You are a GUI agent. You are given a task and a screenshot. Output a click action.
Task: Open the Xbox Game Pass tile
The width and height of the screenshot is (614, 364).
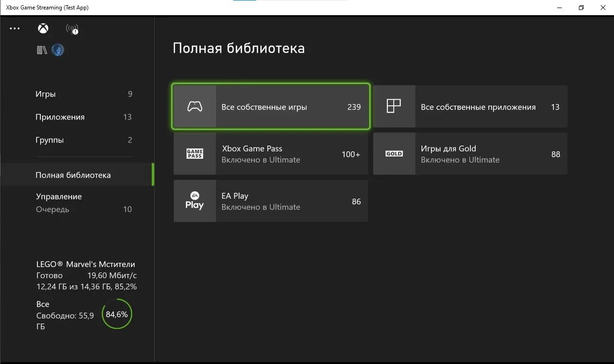point(271,154)
